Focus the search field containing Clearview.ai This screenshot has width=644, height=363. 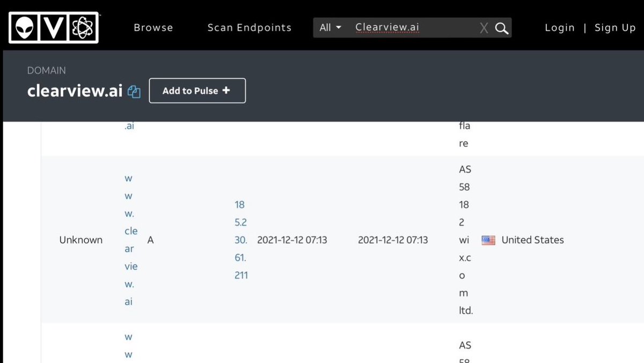[x=413, y=28]
